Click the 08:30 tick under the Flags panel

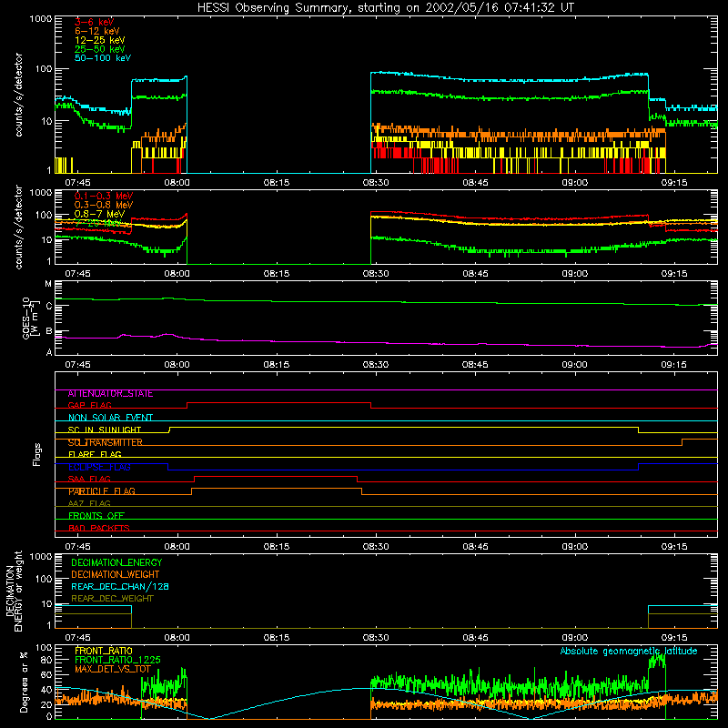[376, 547]
